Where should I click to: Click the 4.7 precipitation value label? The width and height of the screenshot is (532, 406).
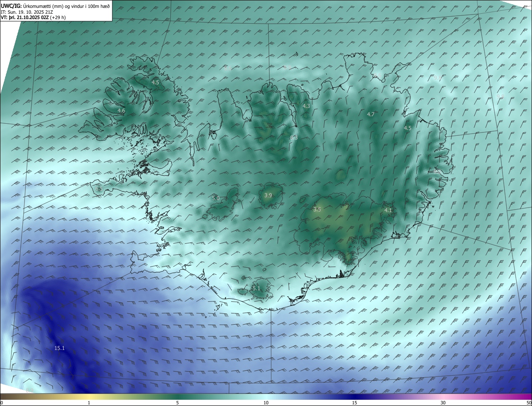(371, 115)
